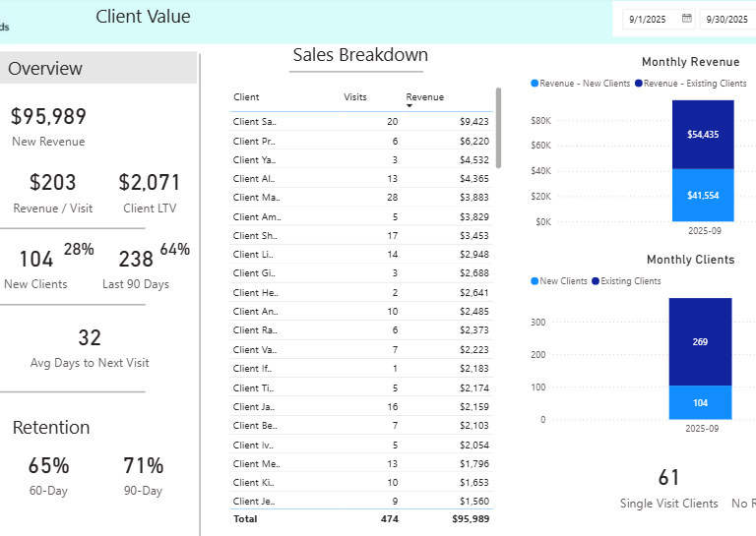Viewport: 756px width, 536px height.
Task: Click the 269 existing clients bar segment
Action: point(700,341)
